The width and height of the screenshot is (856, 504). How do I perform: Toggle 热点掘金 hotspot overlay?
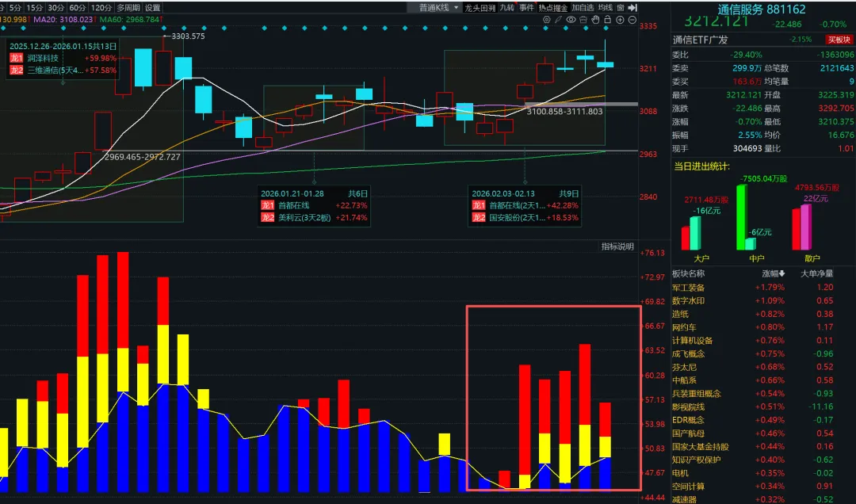[x=553, y=8]
